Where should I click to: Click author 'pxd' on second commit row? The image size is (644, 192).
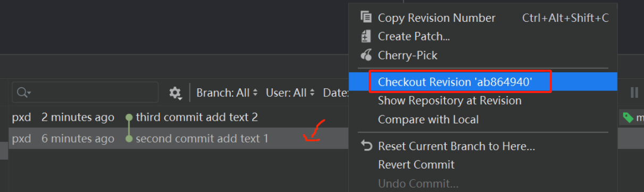tap(22, 139)
